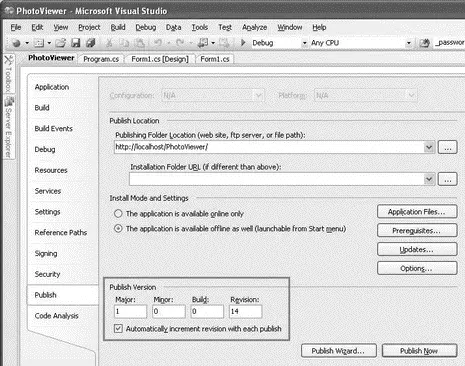465x366 pixels.
Task: Click the Save floppy disk icon
Action: tap(76, 43)
